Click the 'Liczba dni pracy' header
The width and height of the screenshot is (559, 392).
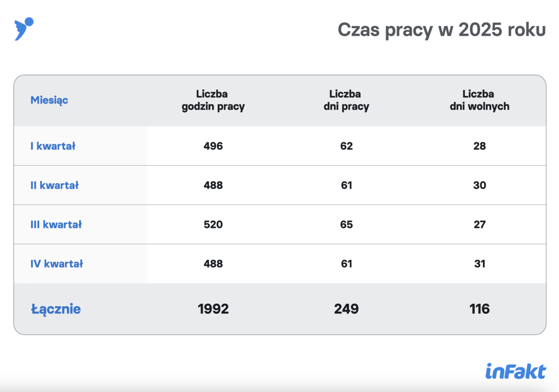click(346, 100)
